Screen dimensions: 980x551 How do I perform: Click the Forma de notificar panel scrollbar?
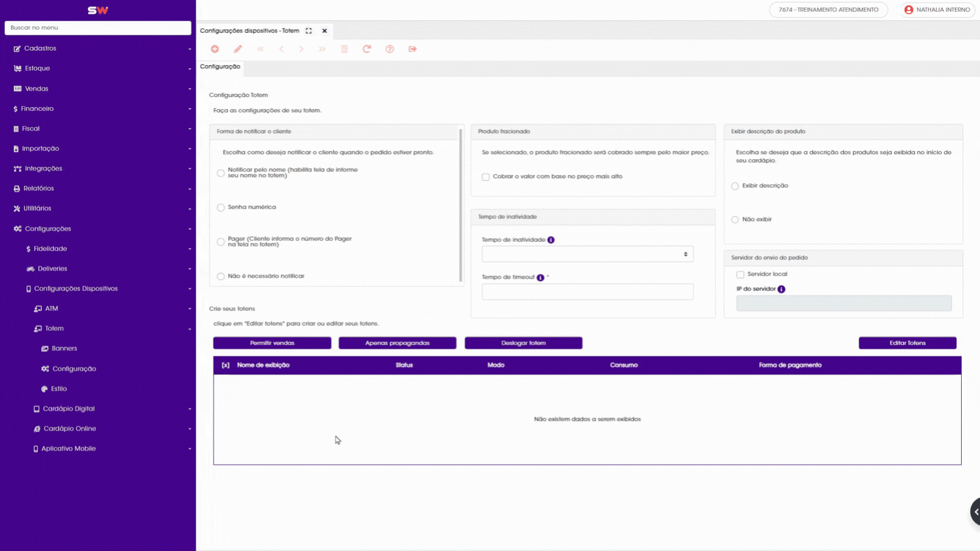tap(461, 205)
